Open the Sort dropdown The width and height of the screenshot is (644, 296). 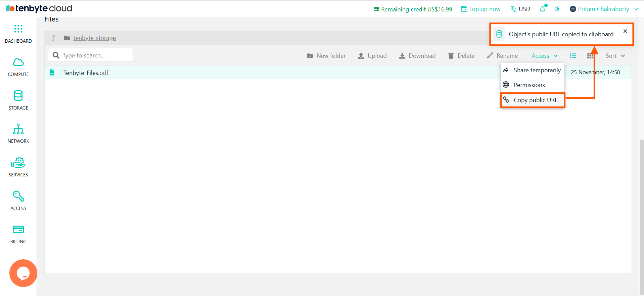click(x=615, y=56)
